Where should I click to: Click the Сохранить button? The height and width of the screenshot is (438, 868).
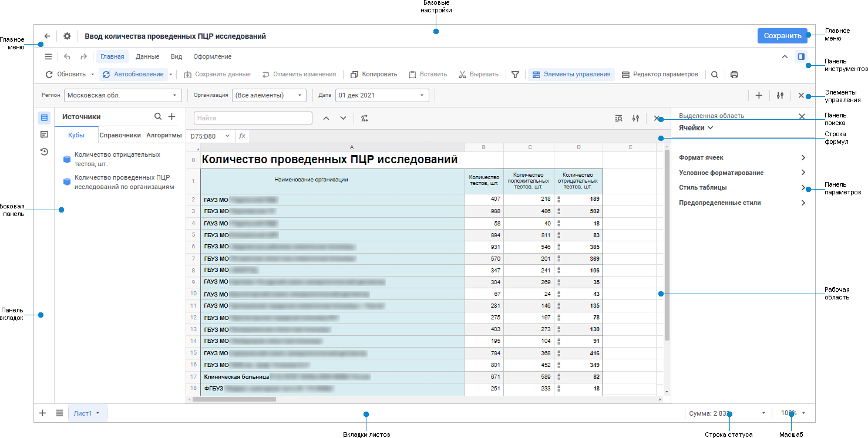[782, 36]
